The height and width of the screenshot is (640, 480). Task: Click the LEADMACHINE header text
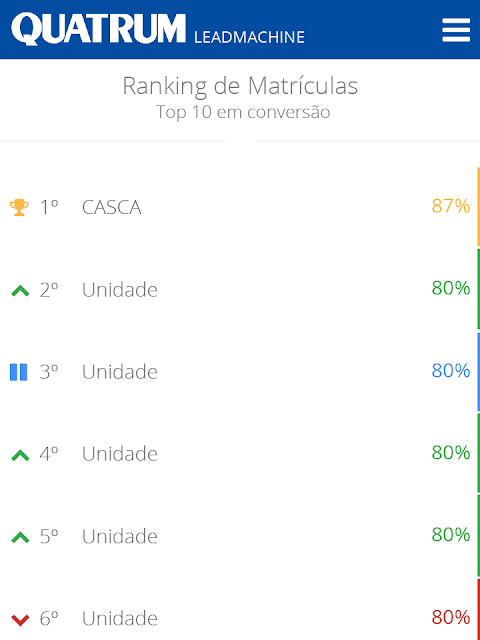click(x=249, y=37)
